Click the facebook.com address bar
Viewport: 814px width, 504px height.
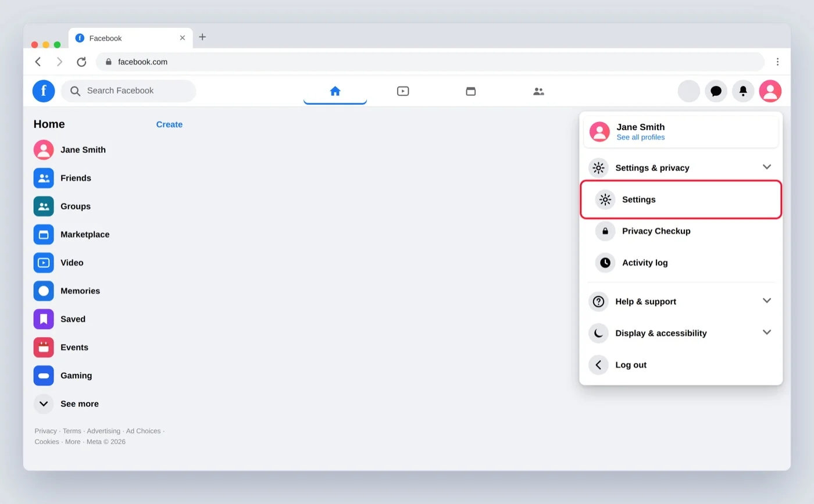430,62
